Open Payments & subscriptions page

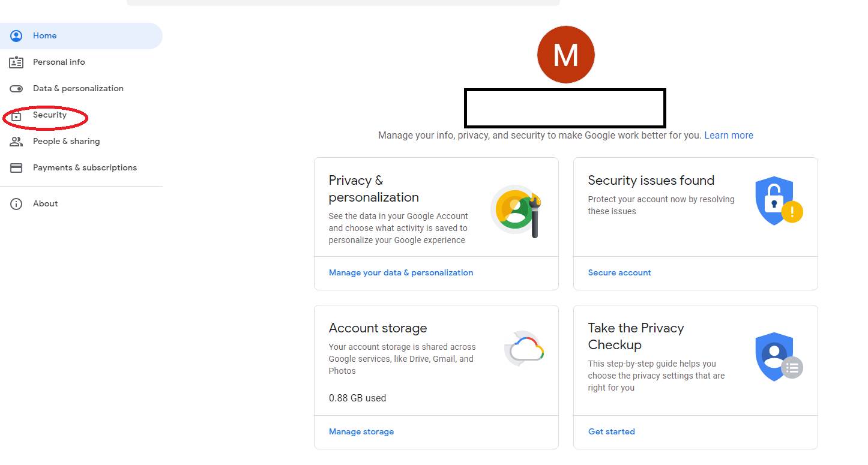tap(85, 168)
